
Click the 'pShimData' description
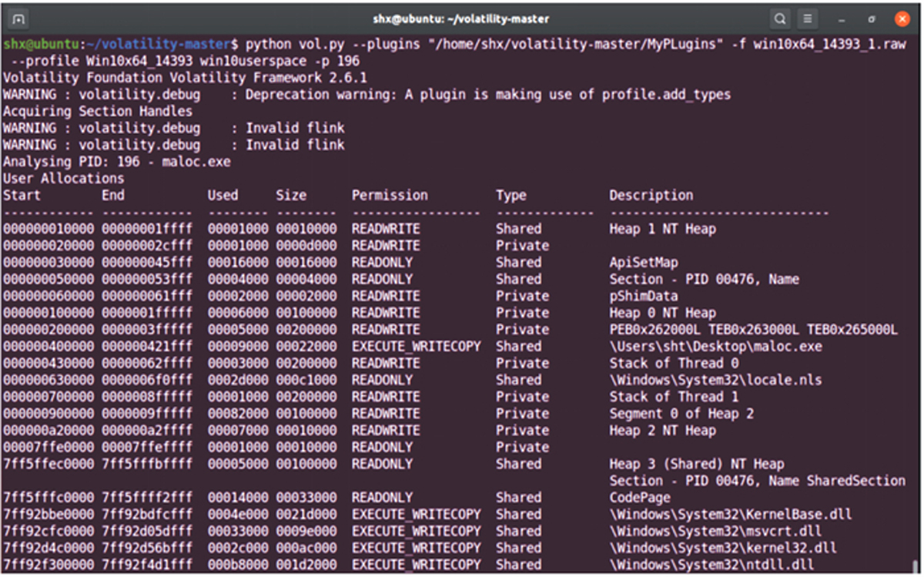click(644, 296)
